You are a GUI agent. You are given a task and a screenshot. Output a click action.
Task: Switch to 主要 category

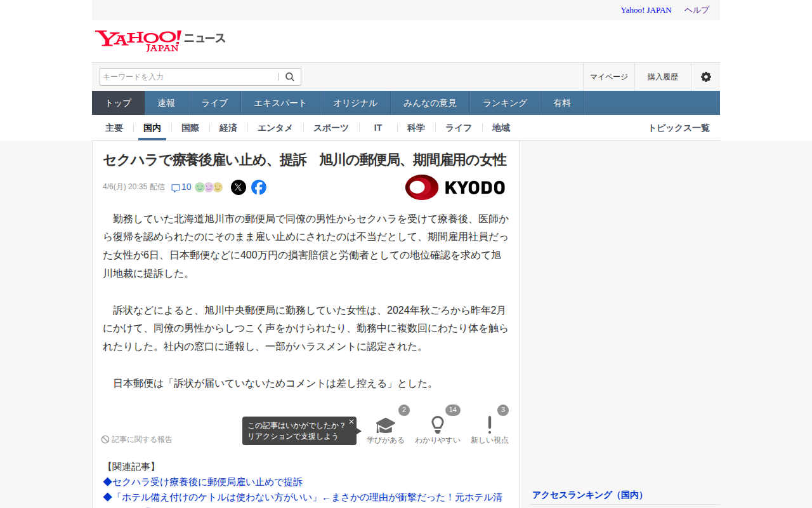[x=114, y=128]
